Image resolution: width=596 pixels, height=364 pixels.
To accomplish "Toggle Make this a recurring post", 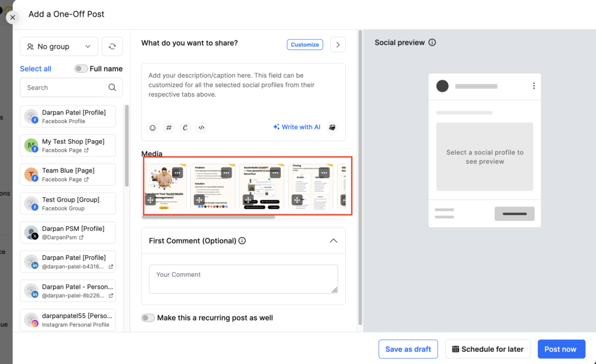I will point(148,317).
